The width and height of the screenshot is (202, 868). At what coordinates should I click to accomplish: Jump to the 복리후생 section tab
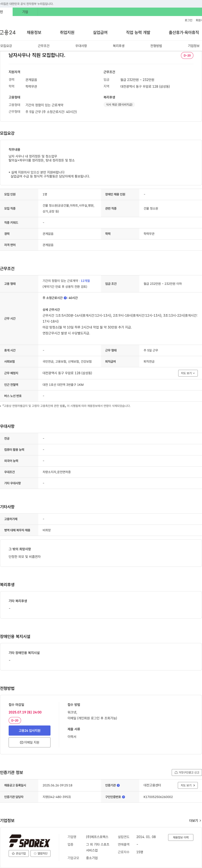[119, 46]
